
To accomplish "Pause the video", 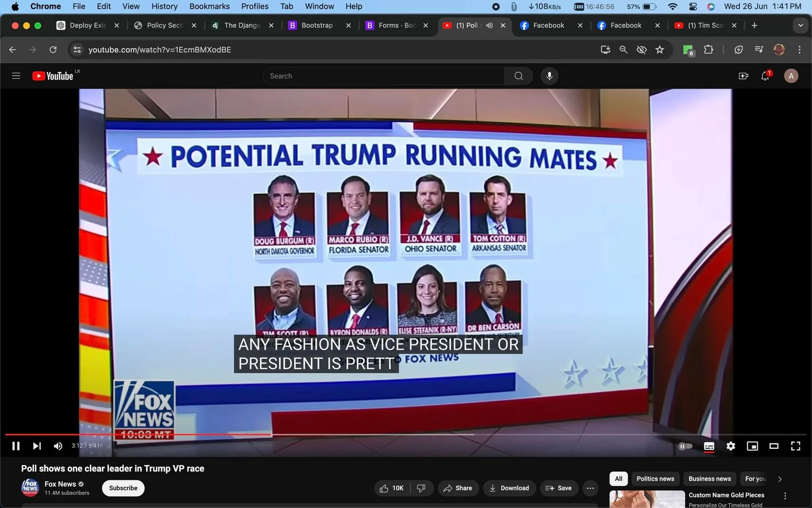I will [x=16, y=446].
